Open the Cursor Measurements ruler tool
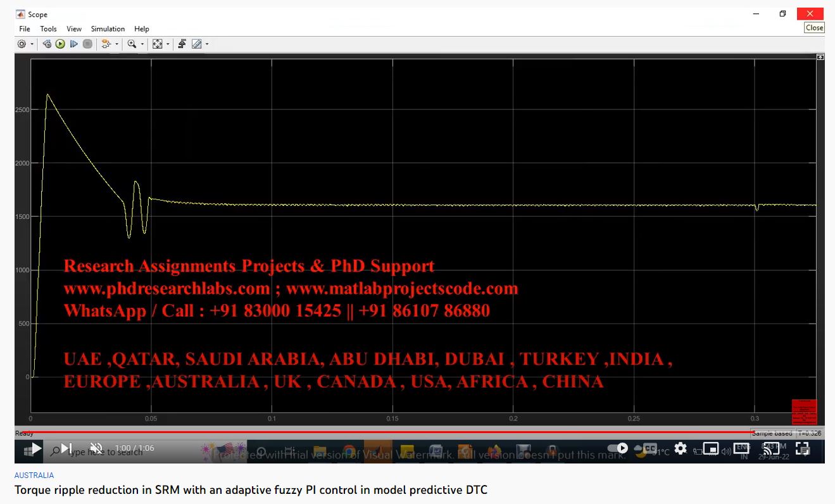Image resolution: width=835 pixels, height=504 pixels. click(x=197, y=44)
